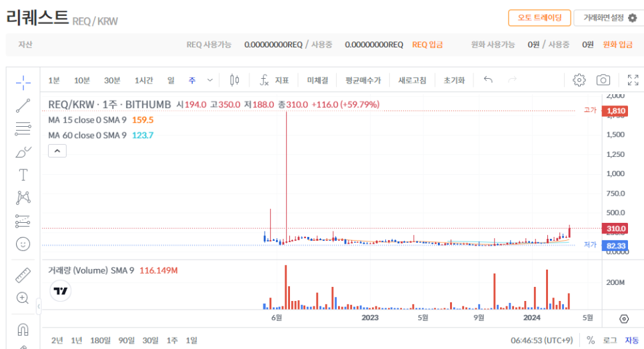644x349 pixels.
Task: Click the MA 60 indicator legend
Action: click(101, 135)
